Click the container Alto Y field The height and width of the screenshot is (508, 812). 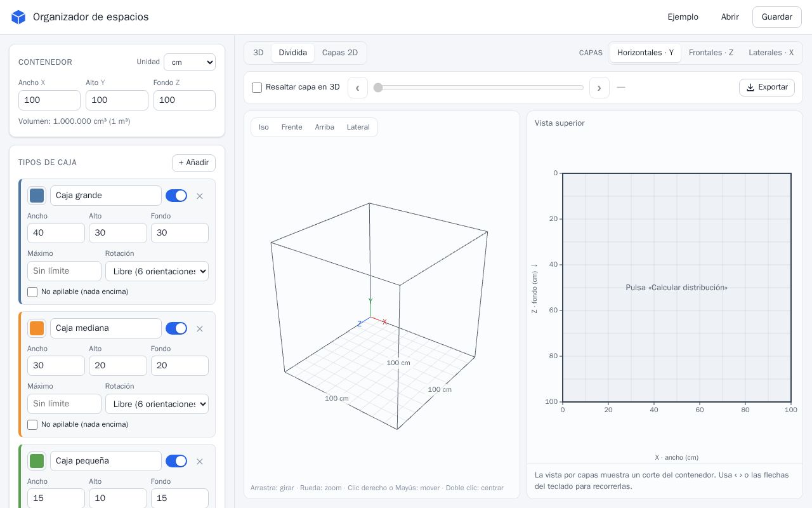point(117,100)
